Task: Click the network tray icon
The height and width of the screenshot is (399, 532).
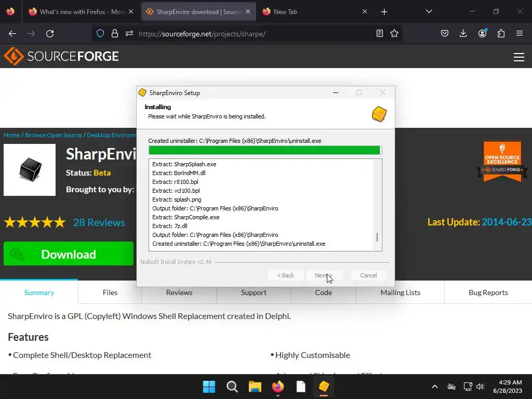Action: 468,387
